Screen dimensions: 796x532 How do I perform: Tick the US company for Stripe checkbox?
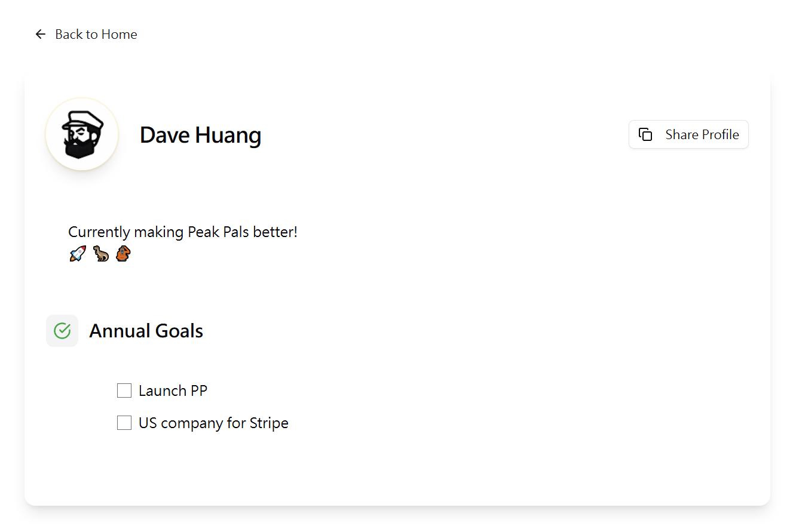(124, 423)
